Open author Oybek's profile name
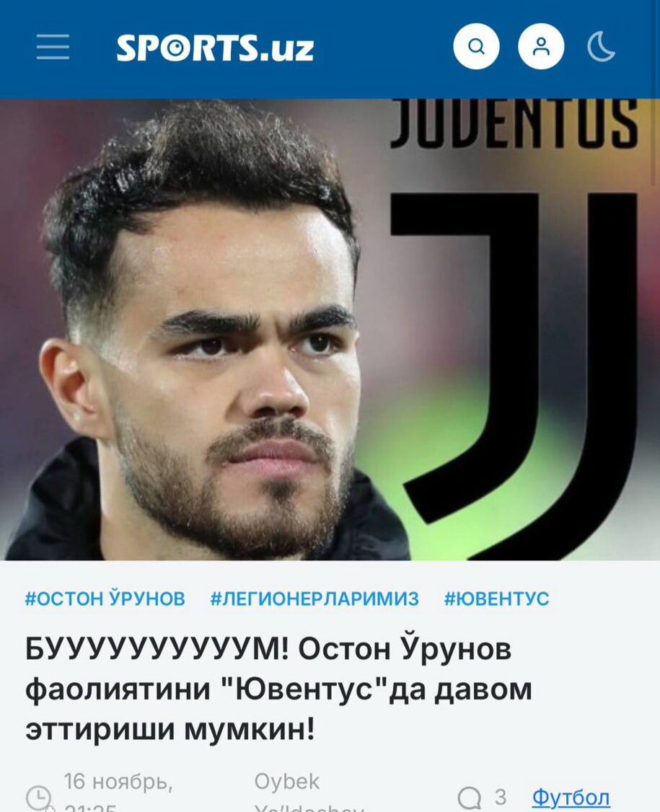Viewport: 660px width, 812px height. [287, 782]
